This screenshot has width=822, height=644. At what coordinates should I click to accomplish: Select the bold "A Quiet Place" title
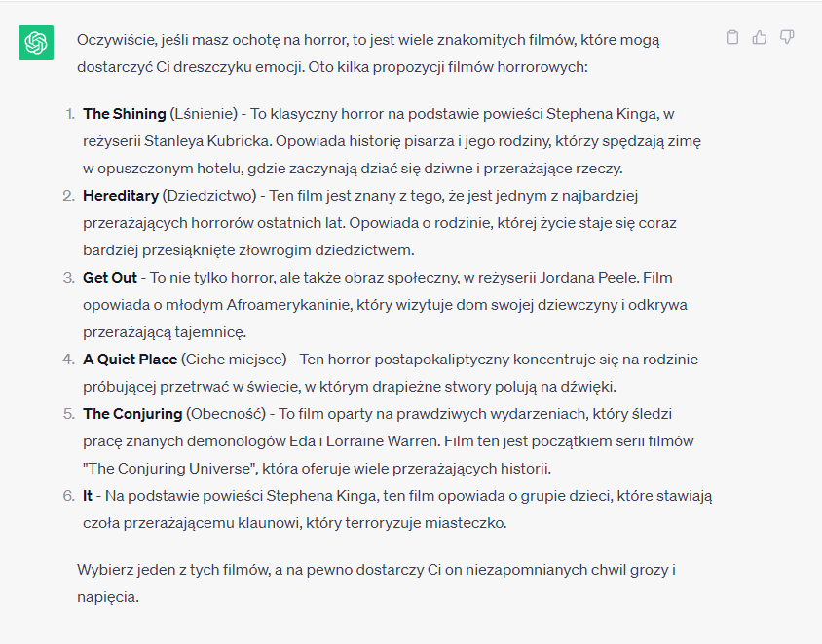coord(131,360)
